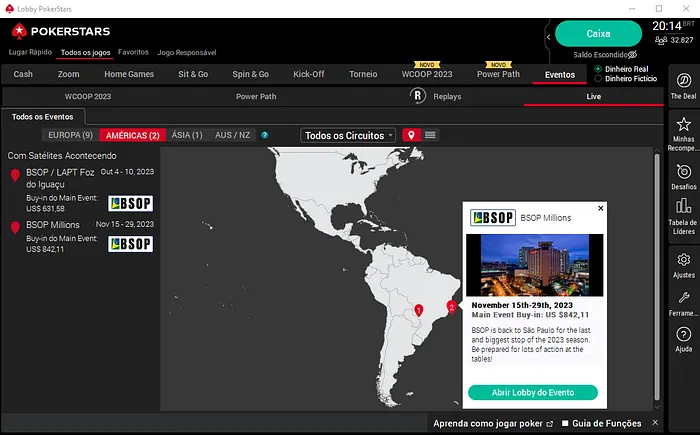Click the players online count icon
The width and height of the screenshot is (700, 435).
point(661,40)
